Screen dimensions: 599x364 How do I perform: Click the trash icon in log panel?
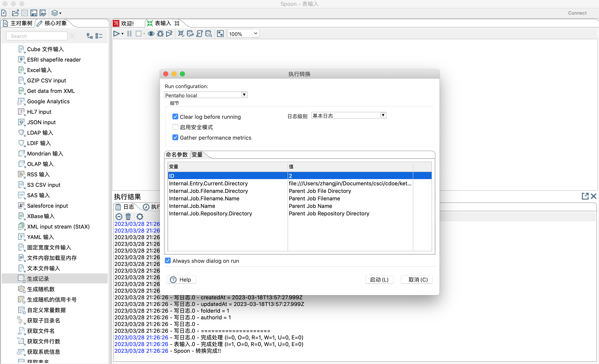click(x=128, y=216)
